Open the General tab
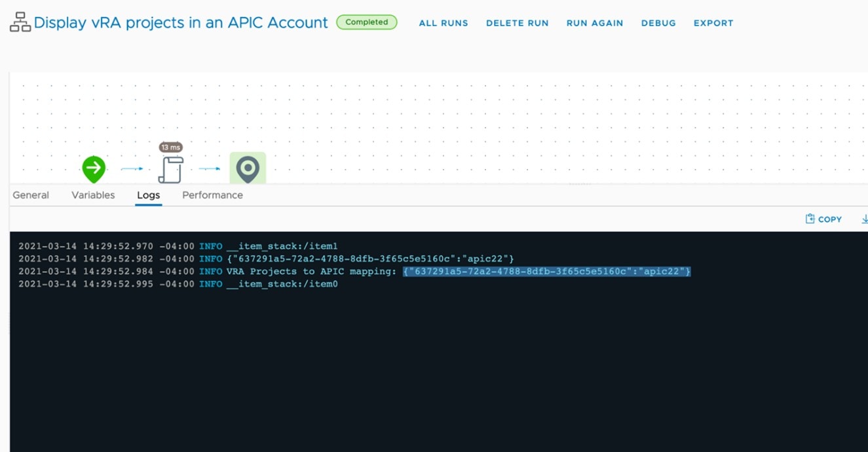The height and width of the screenshot is (452, 868). 31,195
